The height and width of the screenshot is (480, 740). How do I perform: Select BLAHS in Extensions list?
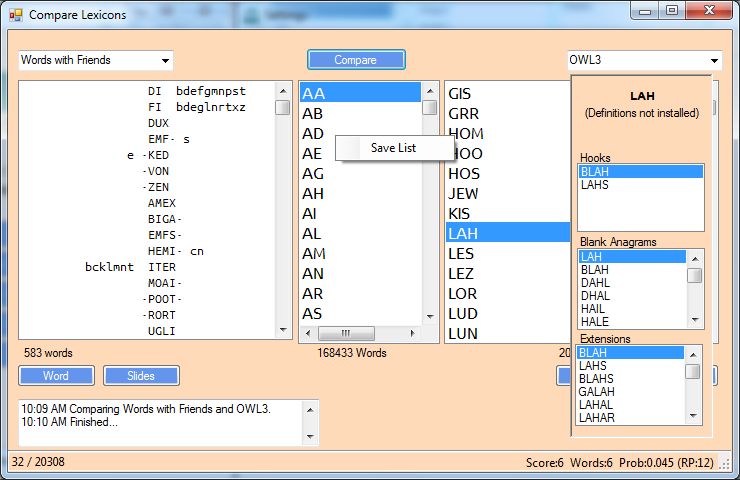[x=631, y=379]
